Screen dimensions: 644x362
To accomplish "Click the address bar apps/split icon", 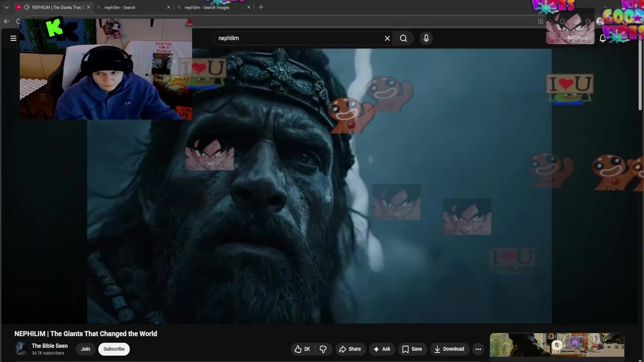I will [x=541, y=21].
